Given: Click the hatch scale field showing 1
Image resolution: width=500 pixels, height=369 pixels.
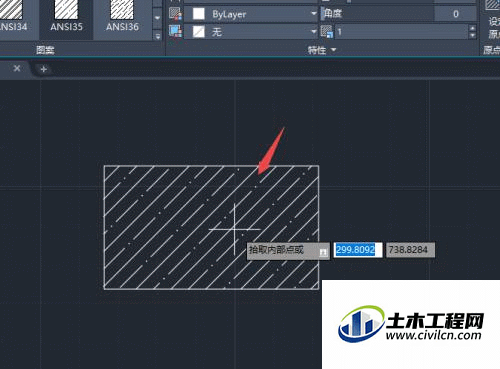Looking at the screenshot, I should pyautogui.click(x=401, y=32).
